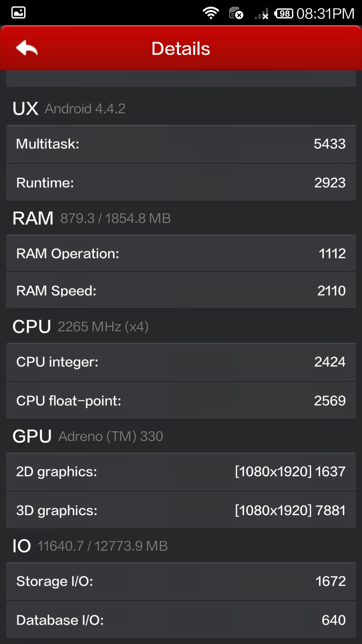Screen dimensions: 362x644
Task: Tap the no-signal indicator icon
Action: (261, 14)
